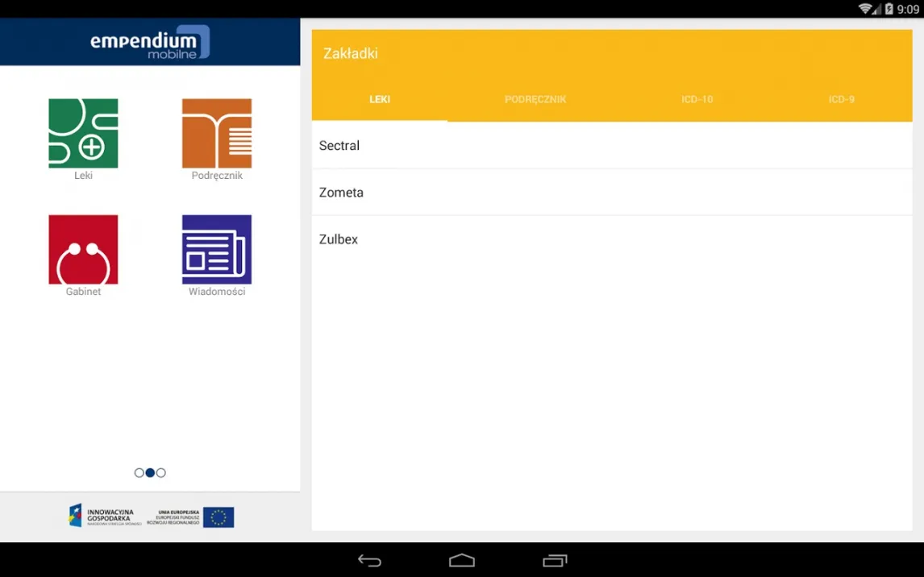Open the red Gabinet stethoscope icon
Viewport: 924px width, 577px height.
[x=83, y=250]
